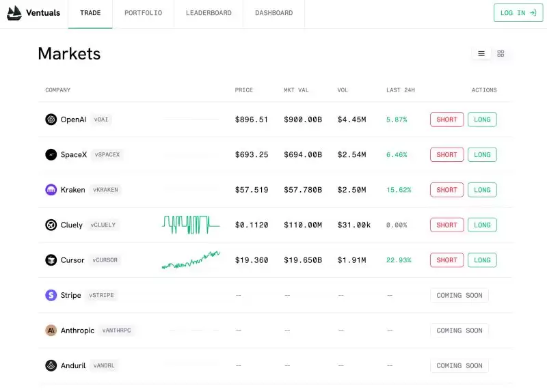The image size is (547, 392).
Task: Click the Anthropic AI logo
Action: [51, 331]
